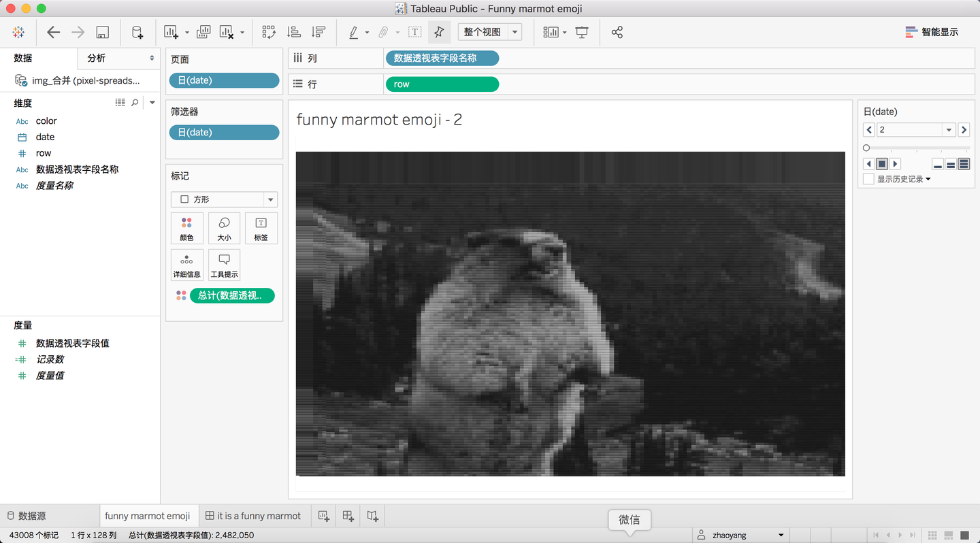This screenshot has width=980, height=543.
Task: Click the share workbook icon
Action: click(617, 32)
